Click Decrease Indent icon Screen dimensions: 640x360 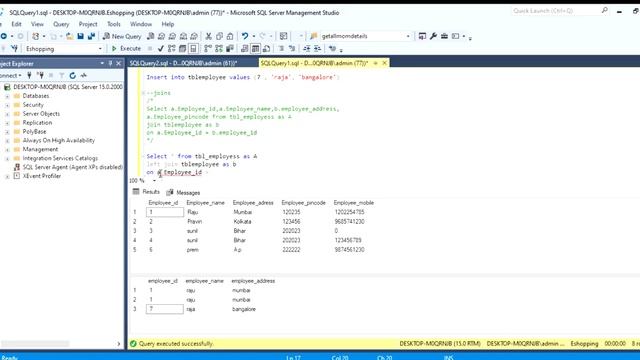pos(307,49)
